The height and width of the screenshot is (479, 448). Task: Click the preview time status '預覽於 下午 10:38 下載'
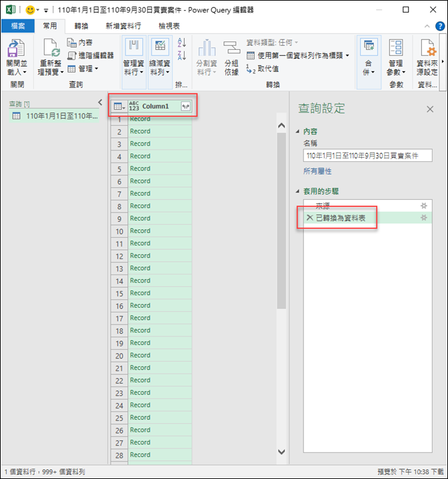[411, 472]
